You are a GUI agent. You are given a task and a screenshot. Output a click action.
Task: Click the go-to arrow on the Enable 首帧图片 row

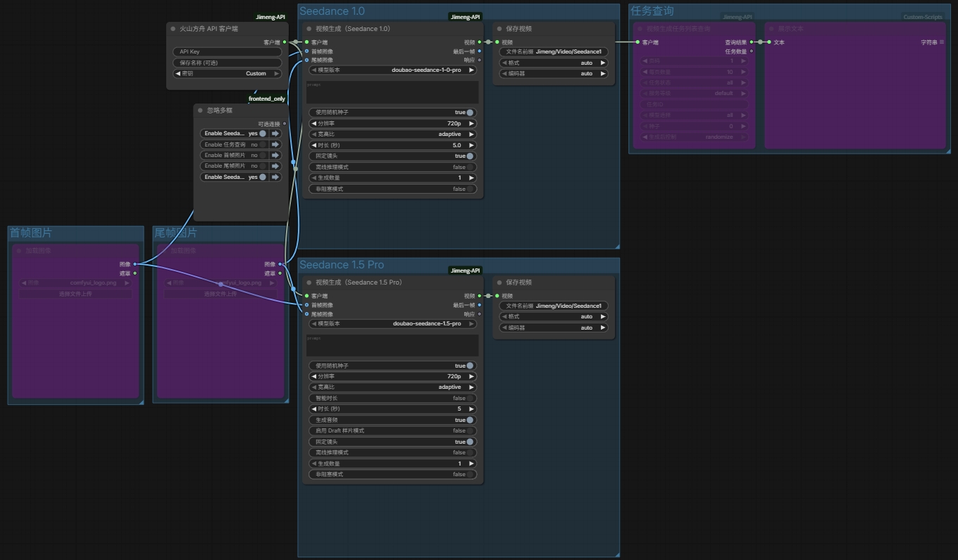275,155
